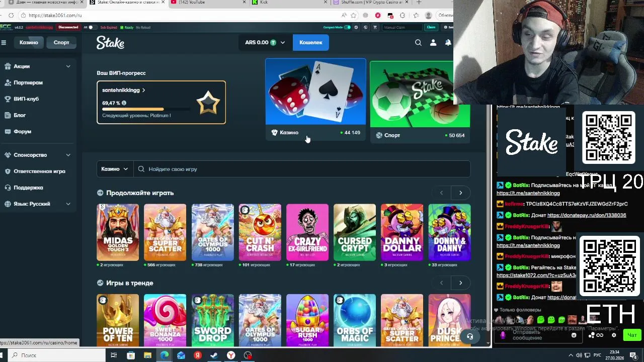Open File Explorer from the taskbar
The image size is (644, 362).
[x=147, y=355]
